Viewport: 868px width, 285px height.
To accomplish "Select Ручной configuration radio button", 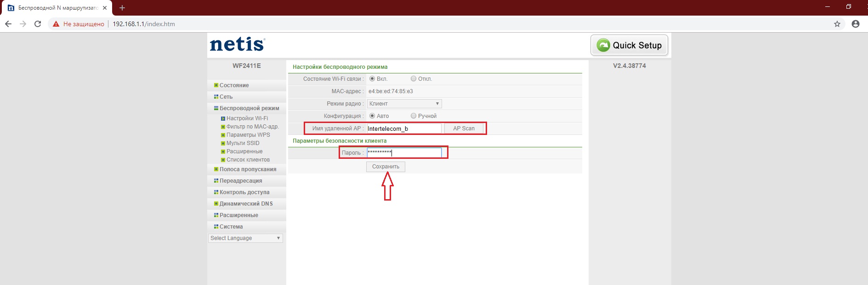I will point(414,116).
